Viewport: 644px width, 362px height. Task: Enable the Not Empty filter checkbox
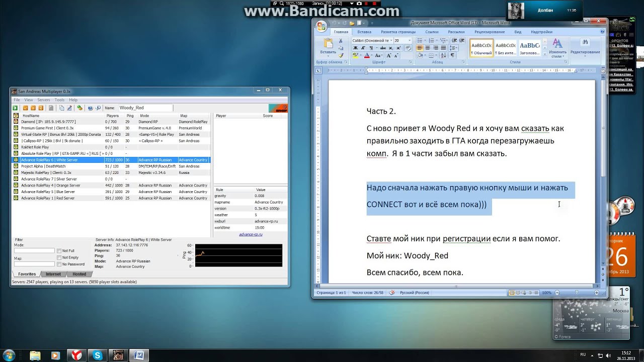click(x=59, y=257)
